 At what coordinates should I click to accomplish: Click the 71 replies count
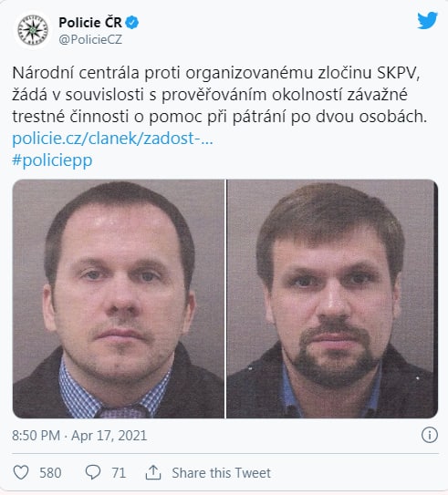(119, 473)
